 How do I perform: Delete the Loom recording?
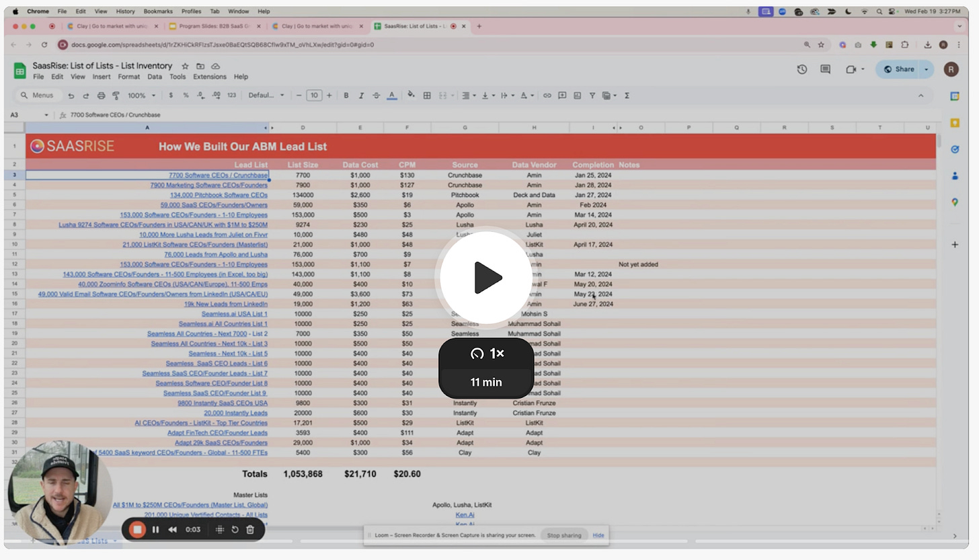pos(250,530)
